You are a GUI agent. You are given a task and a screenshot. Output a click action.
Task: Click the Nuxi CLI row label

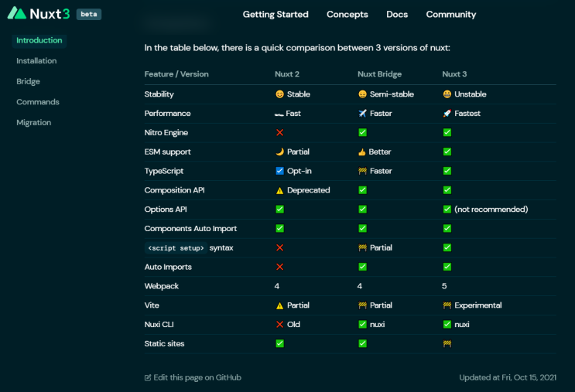tap(159, 324)
